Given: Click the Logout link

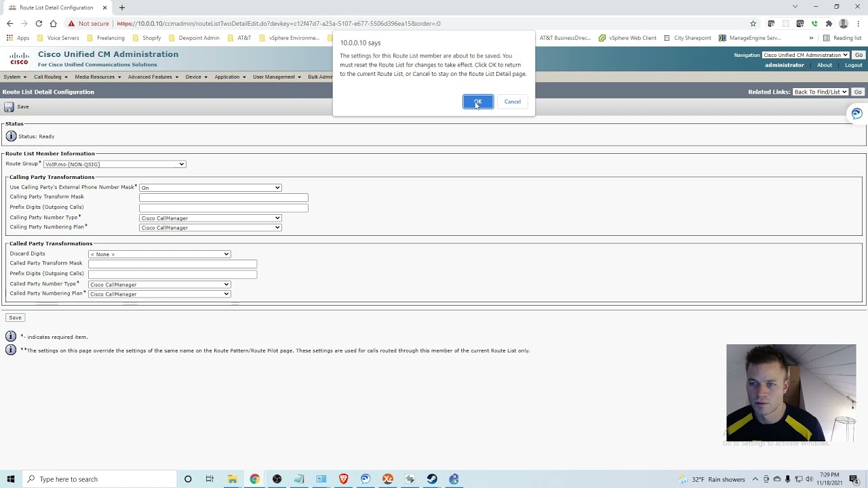Looking at the screenshot, I should click(x=854, y=65).
